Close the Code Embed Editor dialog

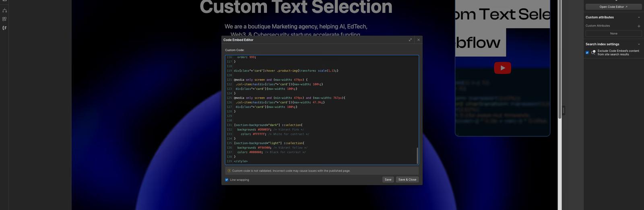[x=419, y=40]
